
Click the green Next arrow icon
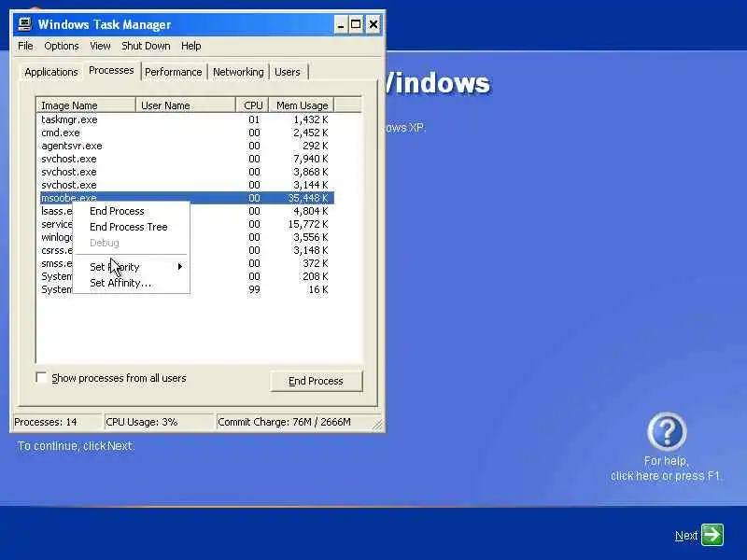click(712, 535)
